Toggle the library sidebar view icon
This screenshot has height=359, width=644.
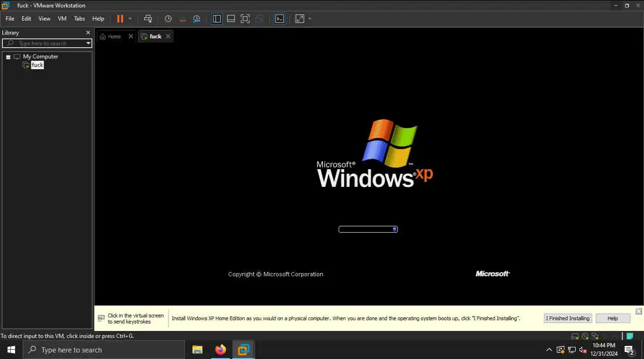tap(217, 19)
